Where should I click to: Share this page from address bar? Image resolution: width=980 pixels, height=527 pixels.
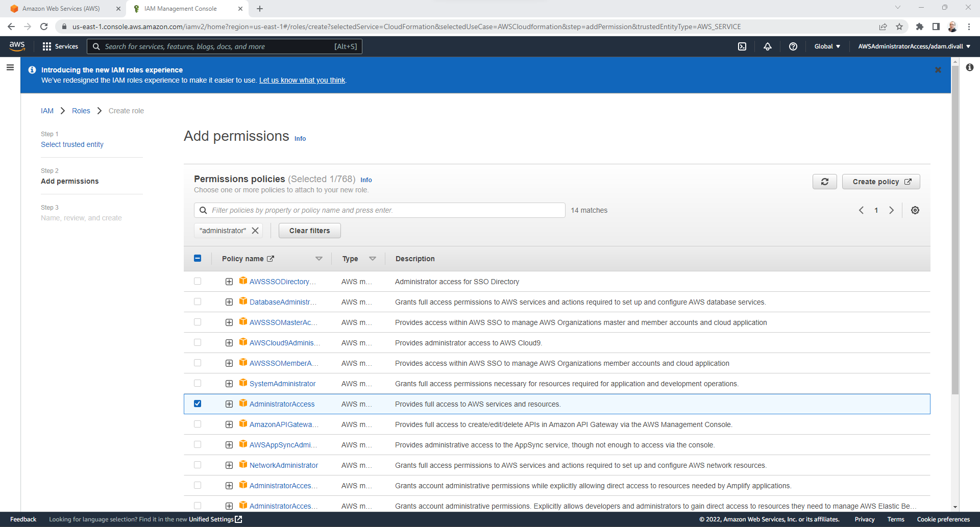point(883,27)
